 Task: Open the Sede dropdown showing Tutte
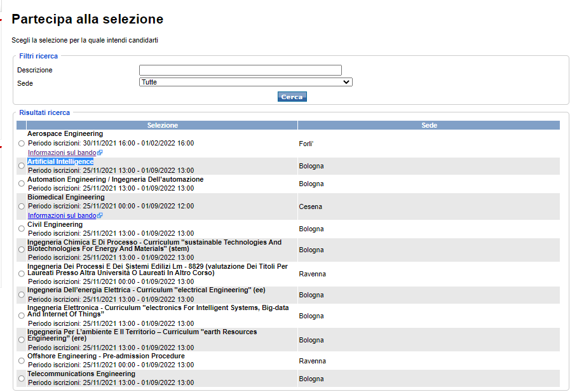coord(246,82)
